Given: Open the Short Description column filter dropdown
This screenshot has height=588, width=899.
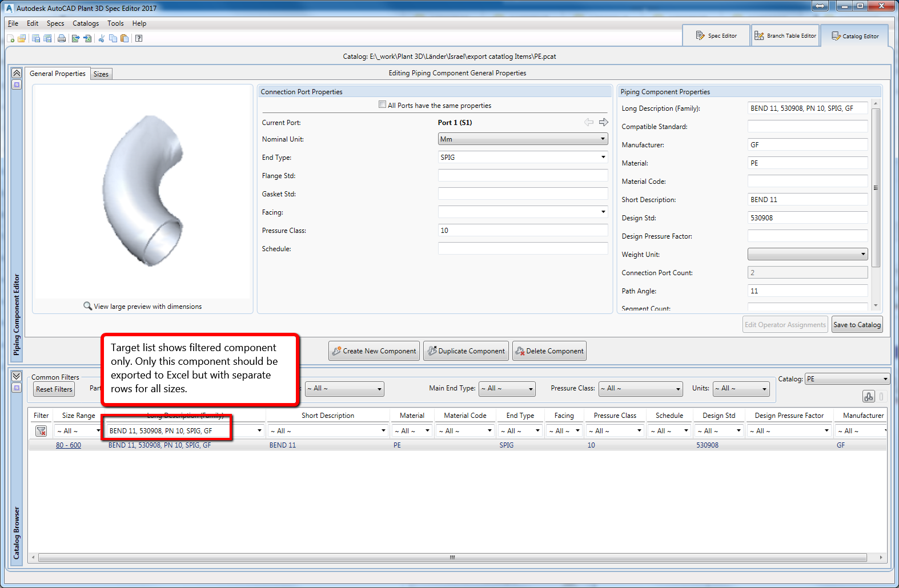Looking at the screenshot, I should [x=328, y=431].
